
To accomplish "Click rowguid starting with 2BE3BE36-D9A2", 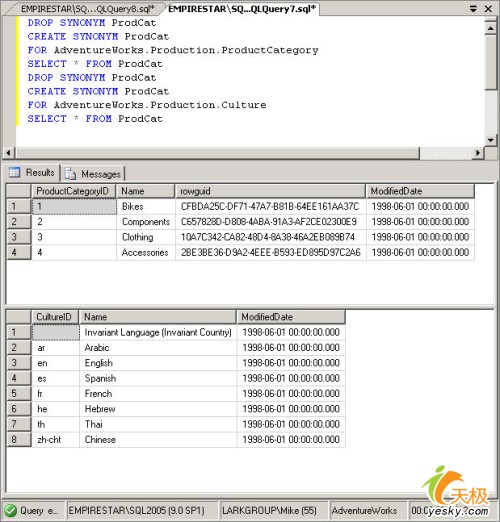I will coord(270,253).
